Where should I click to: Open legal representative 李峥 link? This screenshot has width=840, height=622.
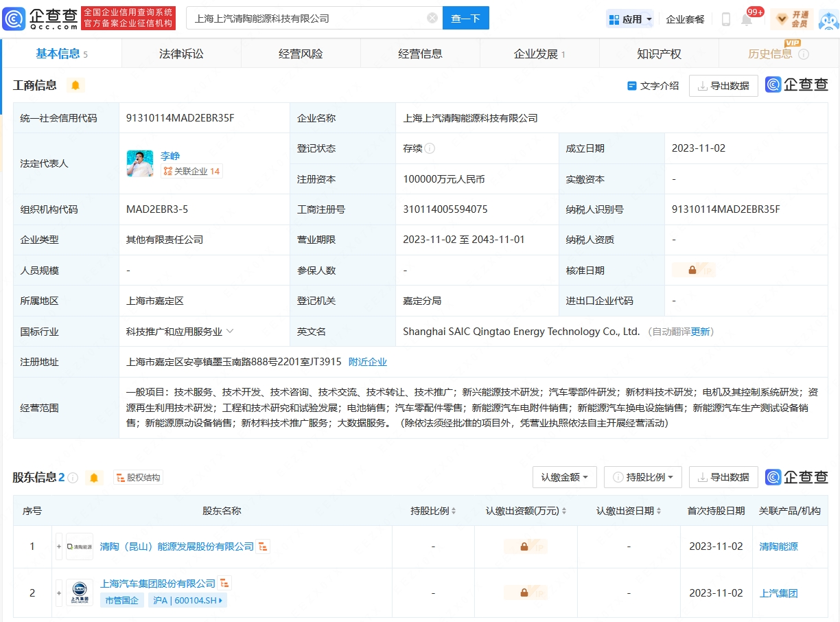tap(170, 156)
